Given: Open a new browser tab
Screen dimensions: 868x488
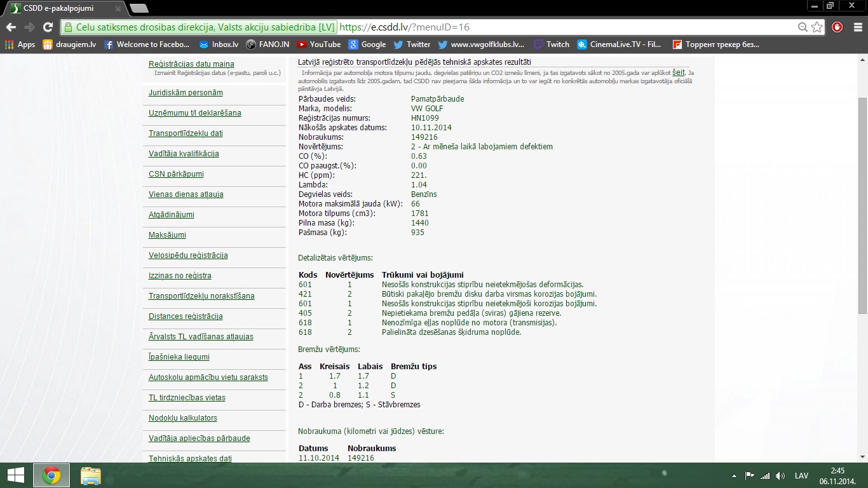Looking at the screenshot, I should pos(139,8).
